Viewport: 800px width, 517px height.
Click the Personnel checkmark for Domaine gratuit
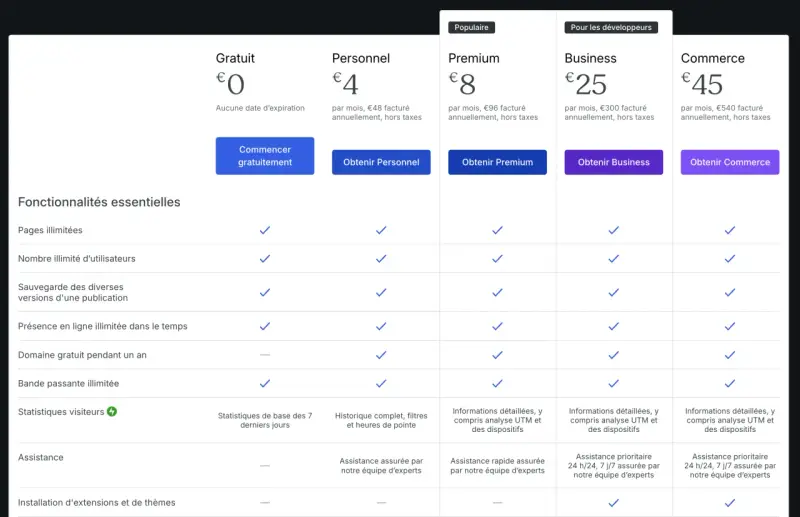(x=381, y=355)
